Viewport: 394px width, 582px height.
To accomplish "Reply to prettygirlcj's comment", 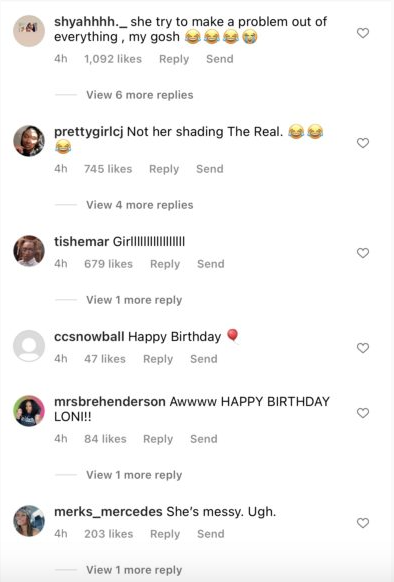I will [164, 169].
